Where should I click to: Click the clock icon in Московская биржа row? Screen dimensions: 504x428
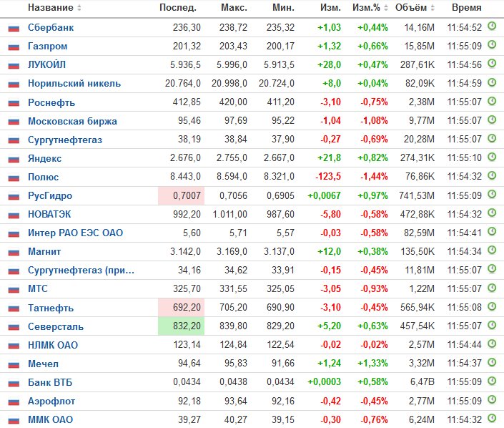(x=492, y=120)
